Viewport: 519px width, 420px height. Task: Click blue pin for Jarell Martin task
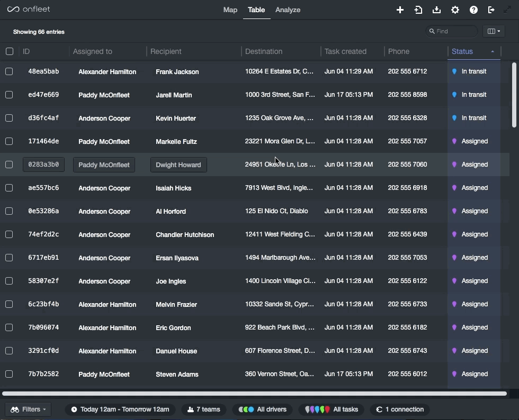[x=454, y=95]
